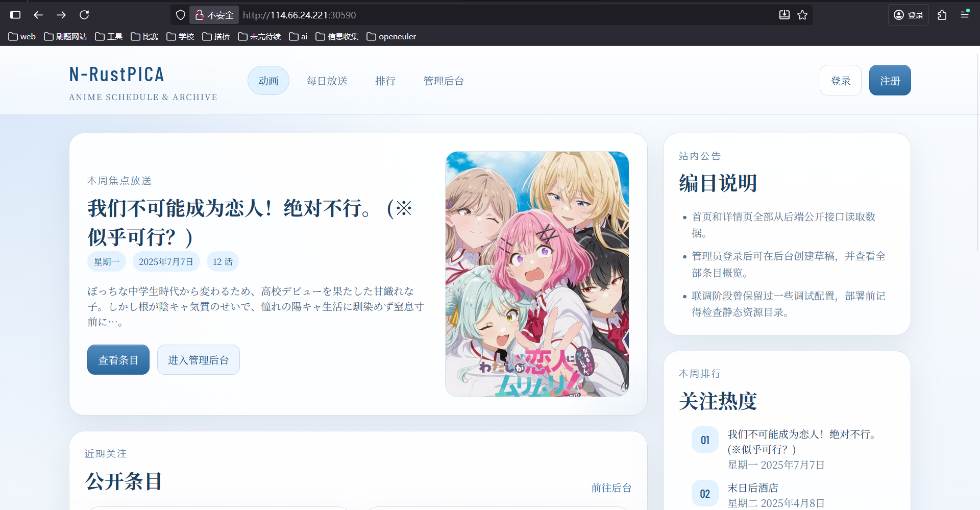Reload the page with the refresh icon
The width and height of the screenshot is (980, 510).
coord(84,15)
